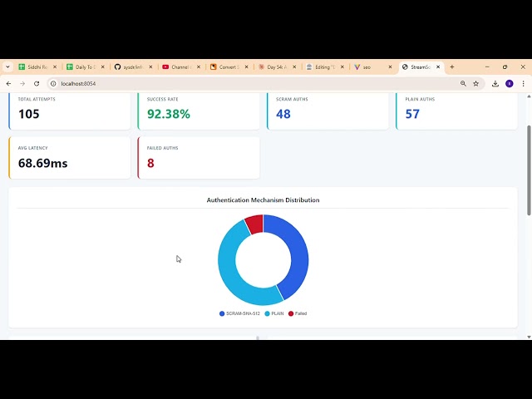532x399 pixels.
Task: Switch to the YouTube Channel tab
Action: point(181,67)
